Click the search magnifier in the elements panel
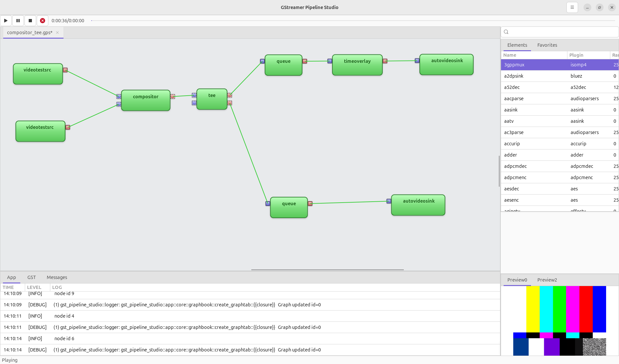The width and height of the screenshot is (619, 364). (506, 32)
